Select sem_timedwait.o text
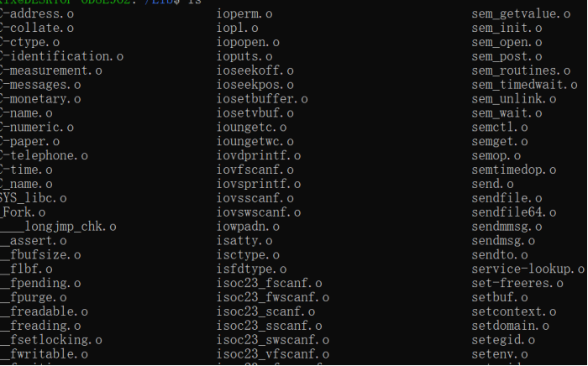 [525, 85]
